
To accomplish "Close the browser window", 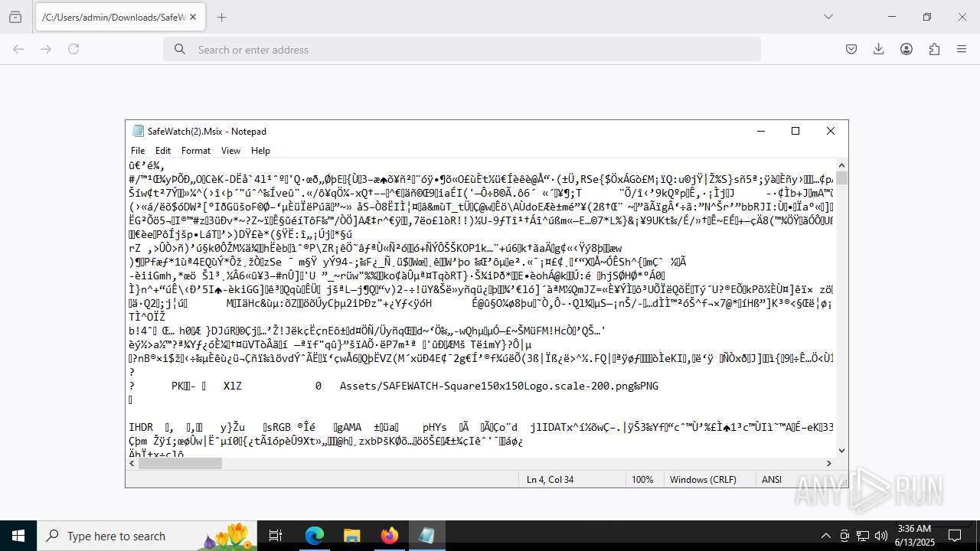I will point(962,17).
